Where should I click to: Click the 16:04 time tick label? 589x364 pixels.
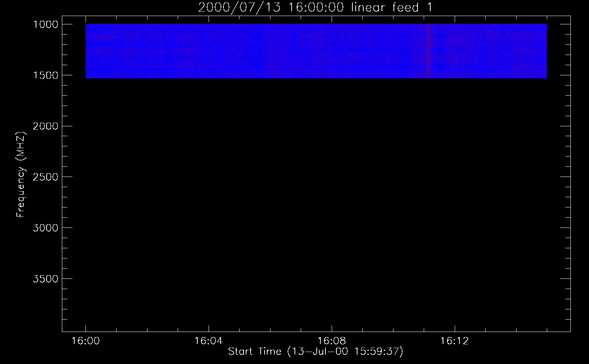click(208, 341)
